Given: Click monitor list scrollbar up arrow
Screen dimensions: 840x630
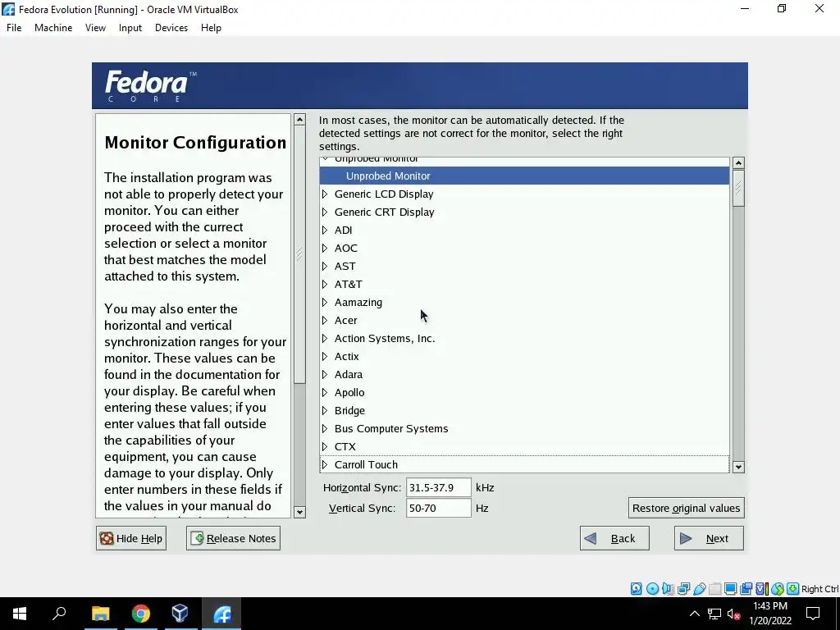Looking at the screenshot, I should tap(738, 162).
